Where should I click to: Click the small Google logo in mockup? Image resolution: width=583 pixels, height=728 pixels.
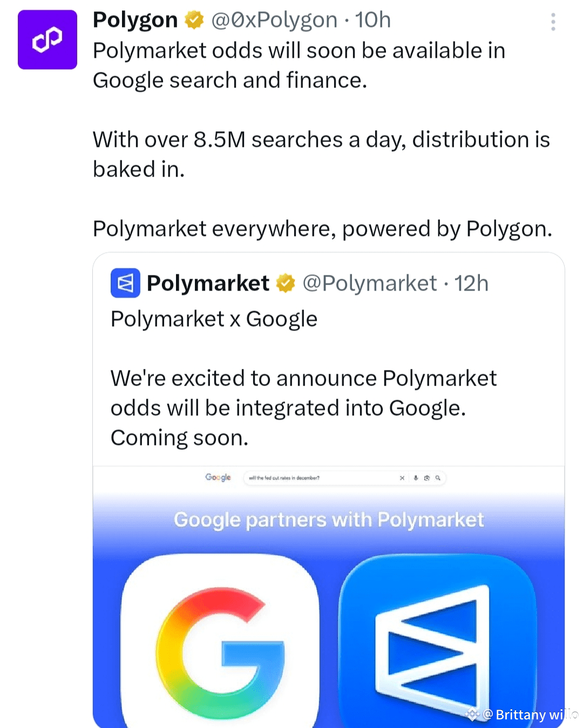(218, 477)
